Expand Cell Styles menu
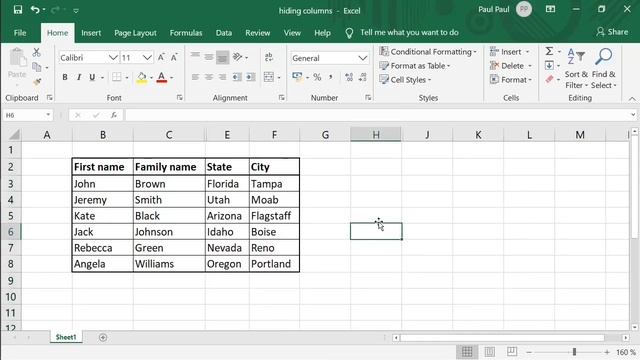The width and height of the screenshot is (640, 360). point(405,80)
